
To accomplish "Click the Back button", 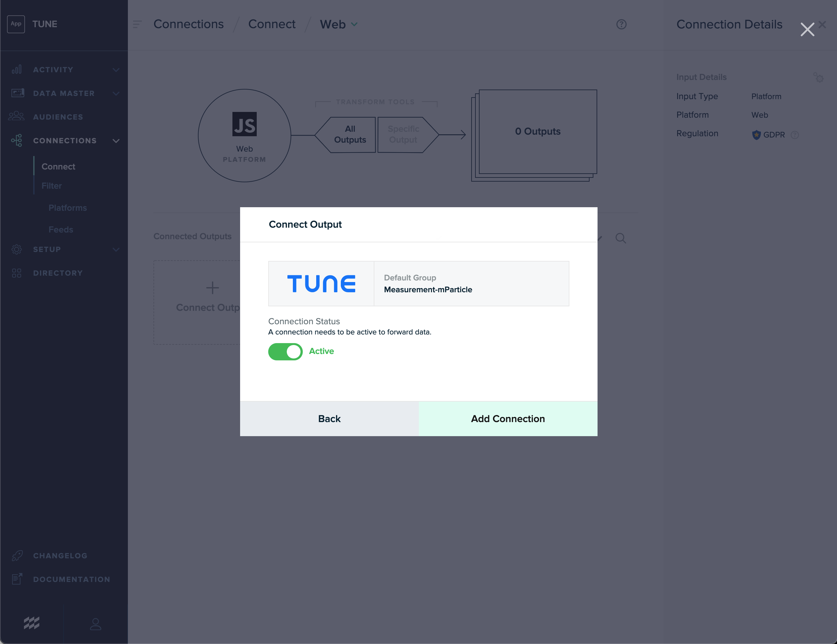I will [x=329, y=419].
